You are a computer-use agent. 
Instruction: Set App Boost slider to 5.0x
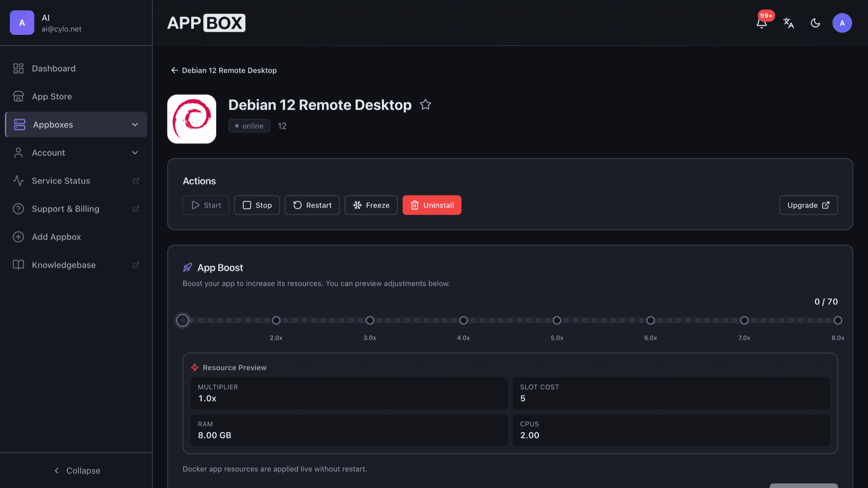coord(557,320)
